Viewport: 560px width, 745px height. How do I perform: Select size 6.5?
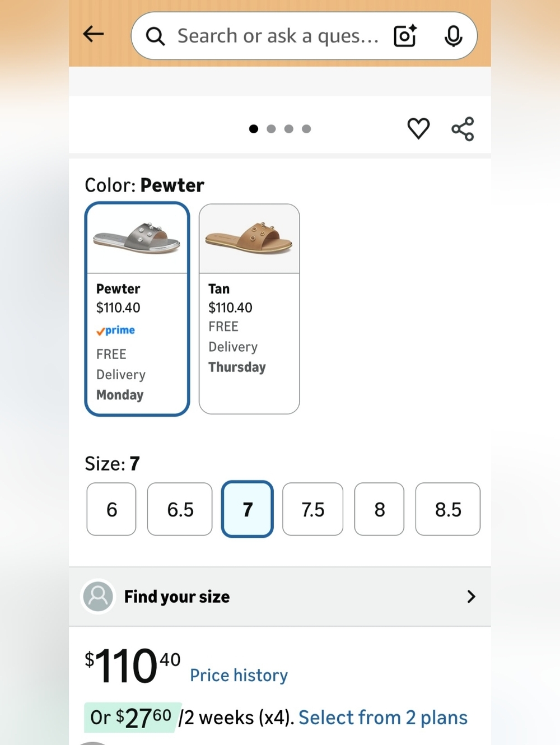[180, 509]
